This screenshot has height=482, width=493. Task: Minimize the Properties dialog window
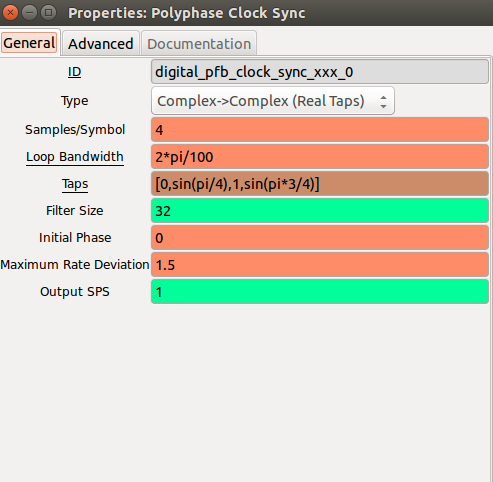(29, 13)
